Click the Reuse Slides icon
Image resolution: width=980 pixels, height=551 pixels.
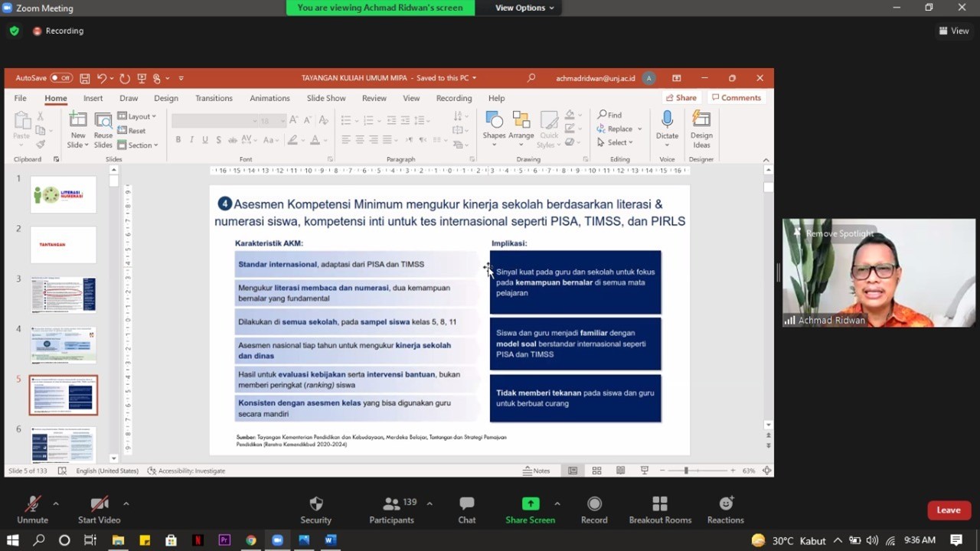[x=103, y=120]
